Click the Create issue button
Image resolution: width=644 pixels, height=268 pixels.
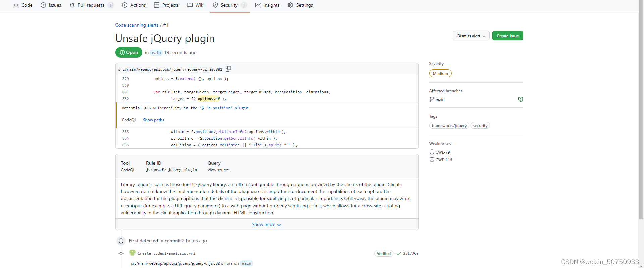[507, 36]
